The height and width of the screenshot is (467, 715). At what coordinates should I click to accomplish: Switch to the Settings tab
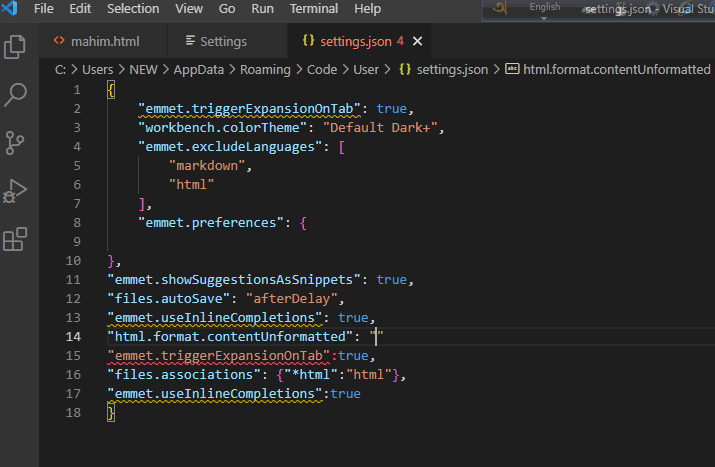pos(228,42)
